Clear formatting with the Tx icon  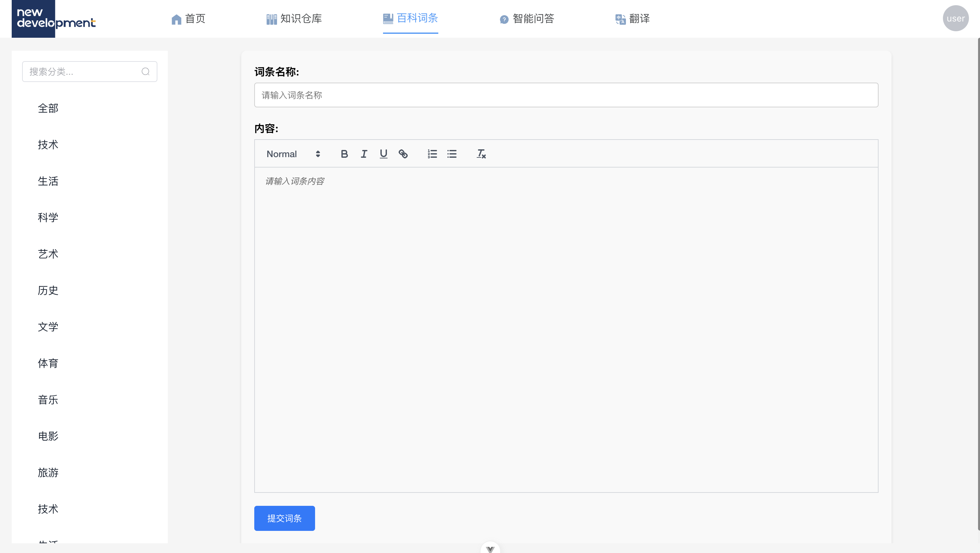pos(481,154)
